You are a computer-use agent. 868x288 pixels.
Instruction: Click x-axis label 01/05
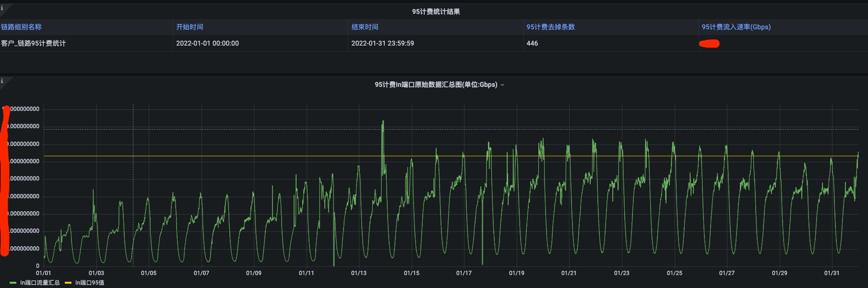(149, 273)
